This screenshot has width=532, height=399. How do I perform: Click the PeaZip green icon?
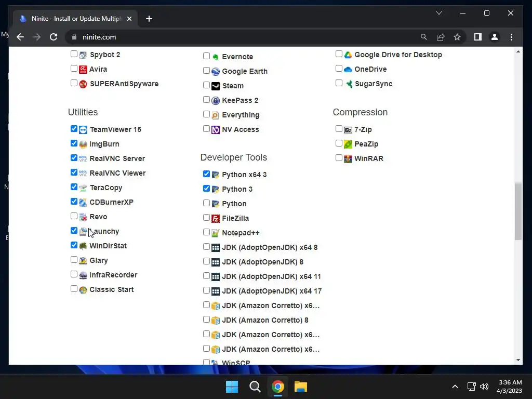pyautogui.click(x=348, y=144)
